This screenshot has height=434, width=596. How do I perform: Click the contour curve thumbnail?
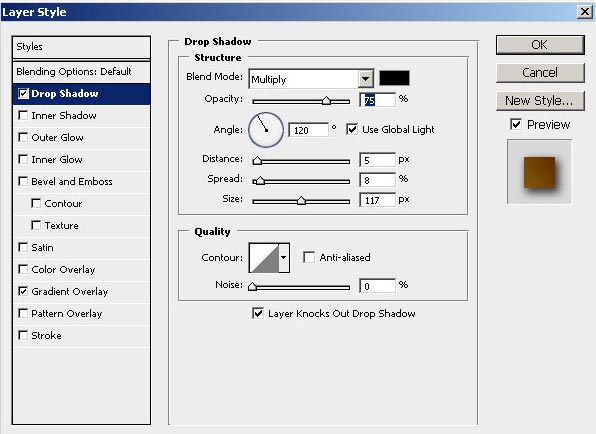click(264, 258)
